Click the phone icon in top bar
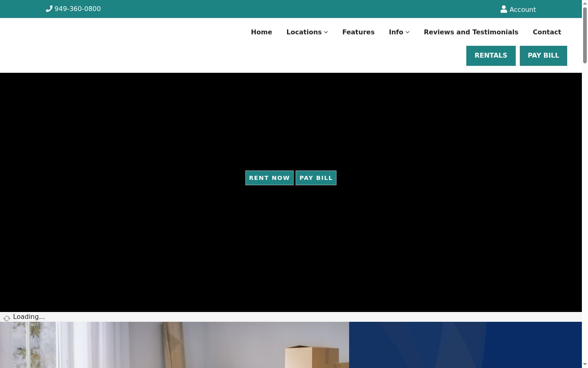The height and width of the screenshot is (368, 588). pos(49,9)
